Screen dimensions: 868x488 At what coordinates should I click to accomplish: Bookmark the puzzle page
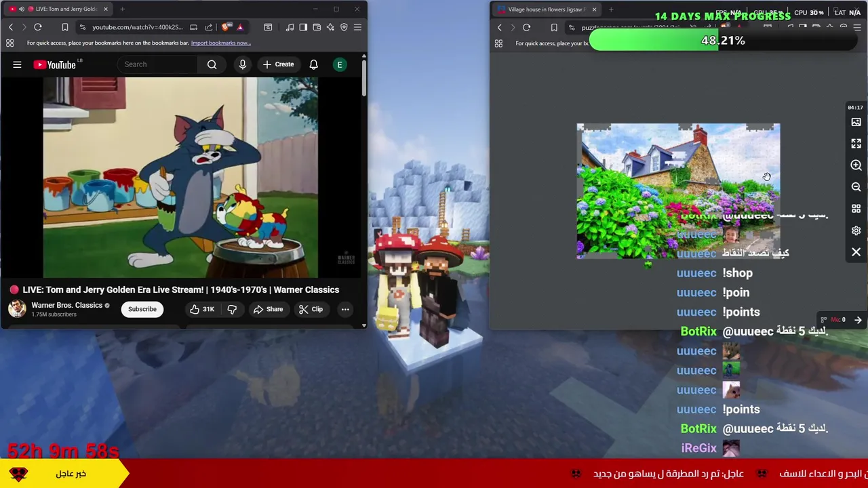[554, 28]
